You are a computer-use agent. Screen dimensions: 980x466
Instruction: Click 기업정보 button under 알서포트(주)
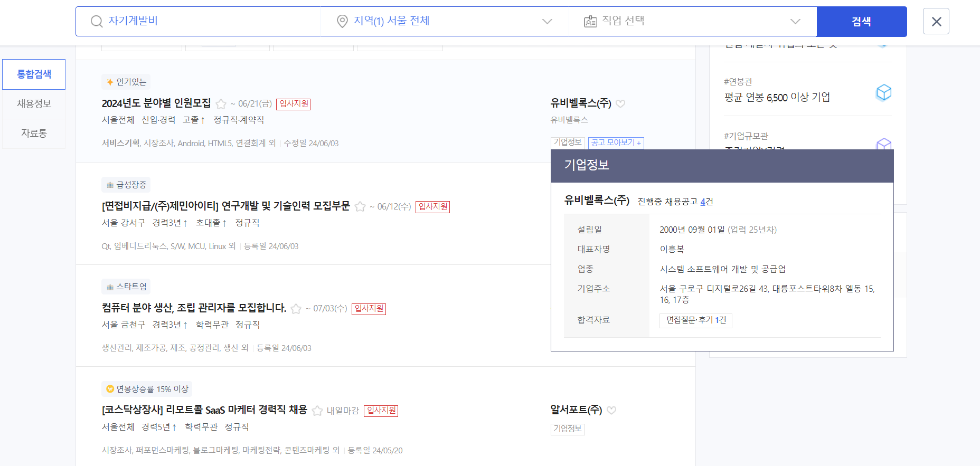(x=568, y=429)
